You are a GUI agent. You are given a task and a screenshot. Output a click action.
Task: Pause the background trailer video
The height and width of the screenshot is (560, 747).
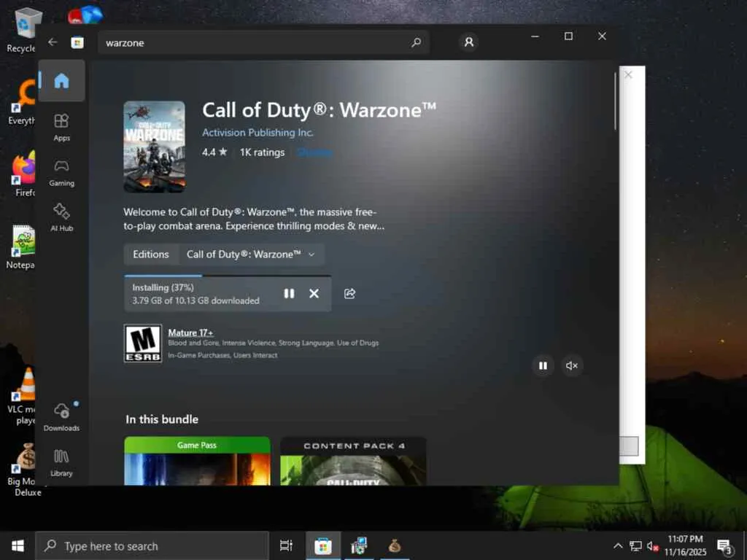coord(543,366)
